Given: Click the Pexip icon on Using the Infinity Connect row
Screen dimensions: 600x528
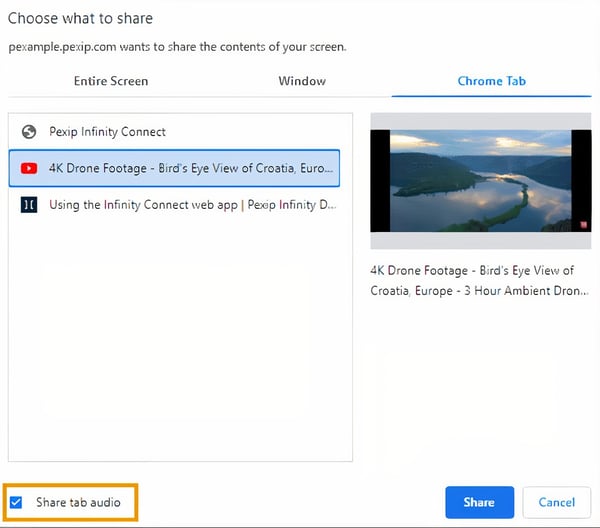Looking at the screenshot, I should pos(29,205).
